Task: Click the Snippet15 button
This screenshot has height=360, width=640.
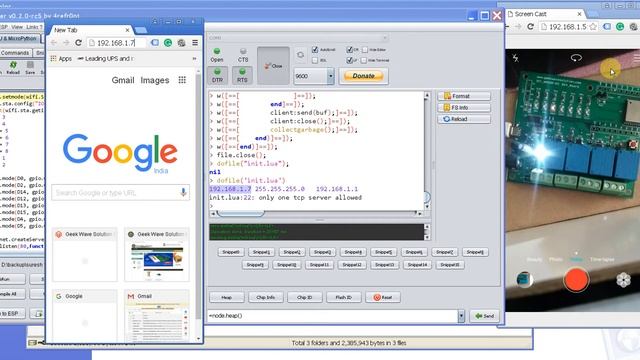Action: coord(450,264)
